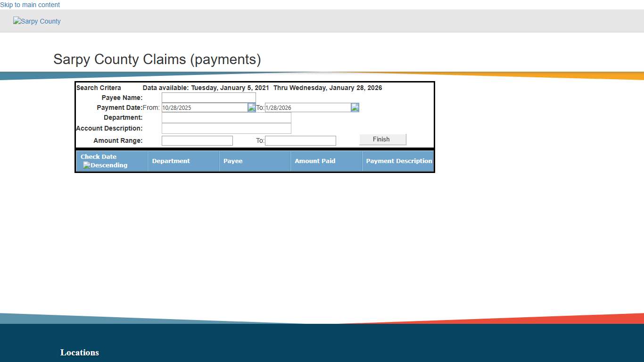644x362 pixels.
Task: Click into the Payee Name input field
Action: (208, 97)
